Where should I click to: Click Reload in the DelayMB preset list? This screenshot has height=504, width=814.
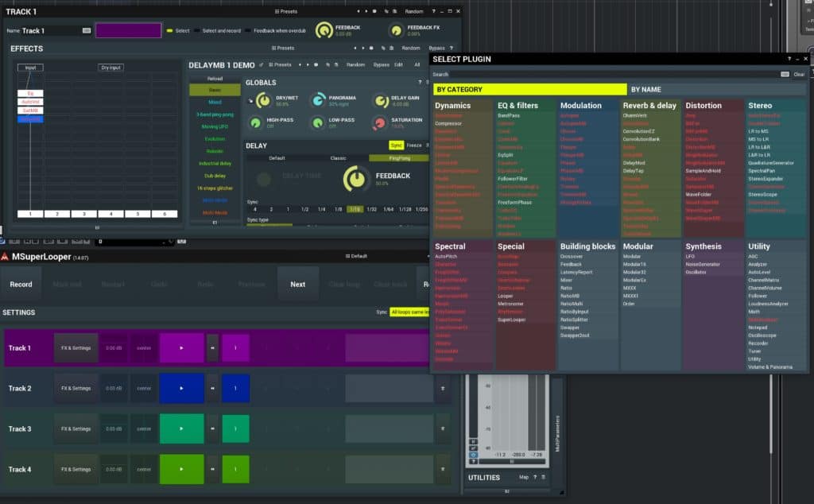point(215,79)
